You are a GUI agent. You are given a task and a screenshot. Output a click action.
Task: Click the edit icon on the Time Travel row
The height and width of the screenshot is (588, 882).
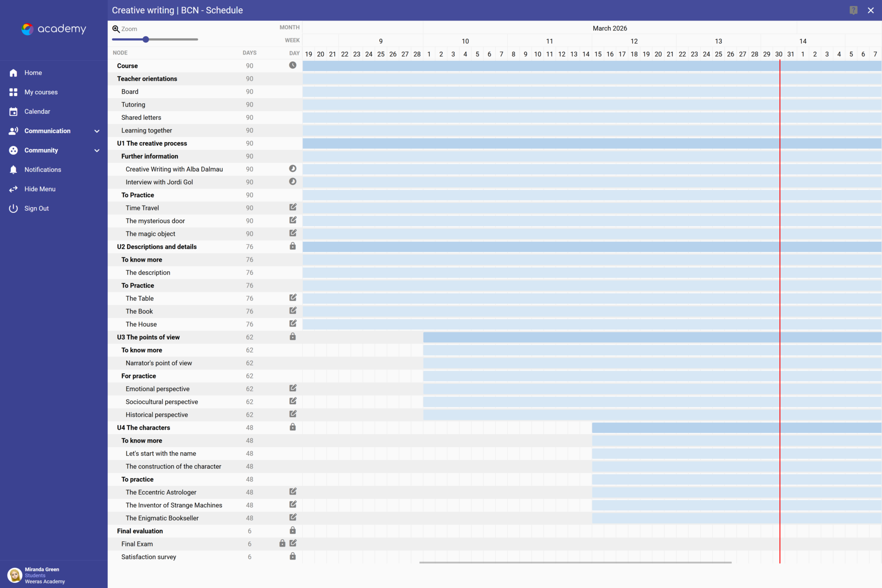click(x=293, y=207)
